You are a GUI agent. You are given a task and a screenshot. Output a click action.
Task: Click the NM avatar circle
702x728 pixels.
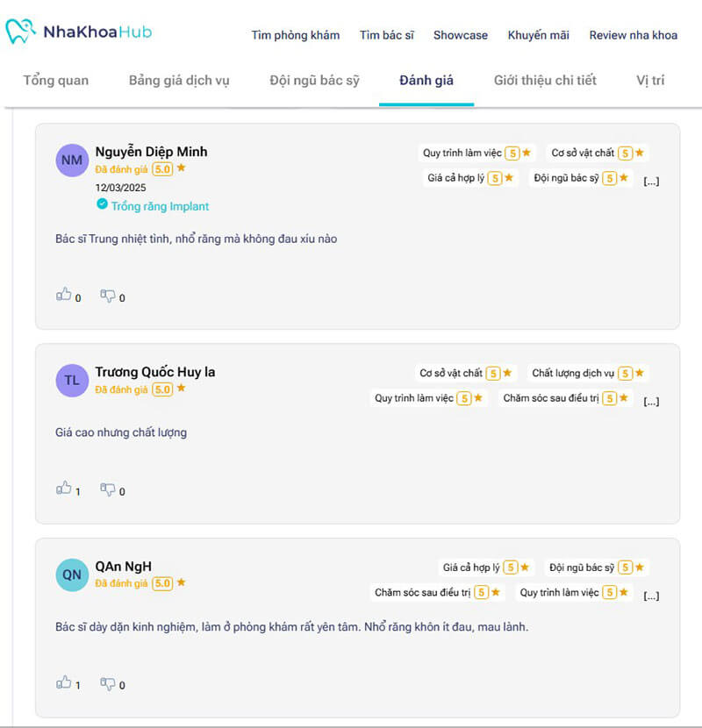(72, 161)
